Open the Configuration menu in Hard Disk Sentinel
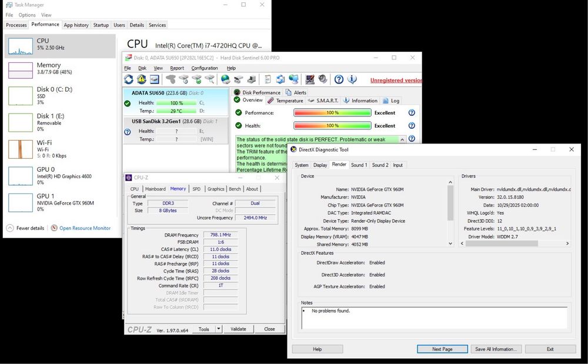 [205, 68]
